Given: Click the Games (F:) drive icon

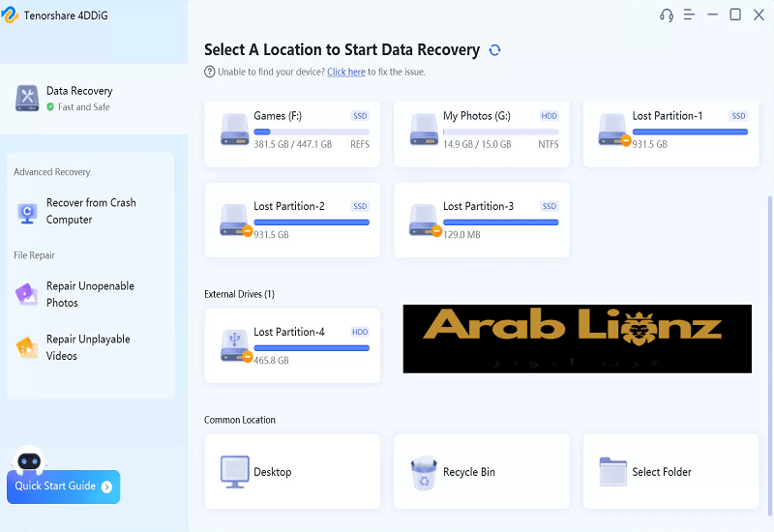Looking at the screenshot, I should tap(234, 130).
